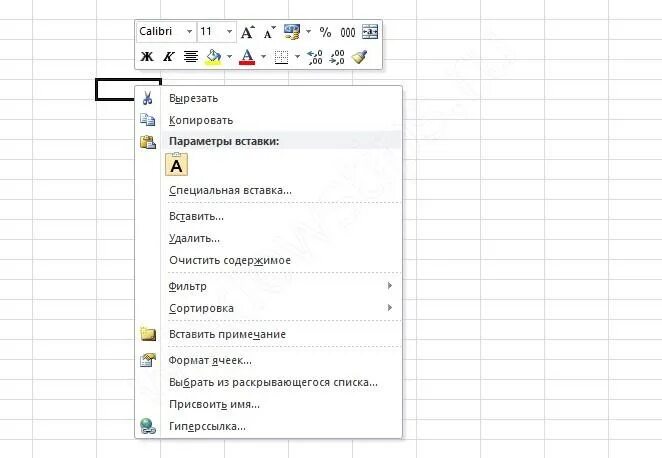This screenshot has width=662, height=458.
Task: Click the clipboard icon beside Параметры вставки
Action: click(x=148, y=142)
